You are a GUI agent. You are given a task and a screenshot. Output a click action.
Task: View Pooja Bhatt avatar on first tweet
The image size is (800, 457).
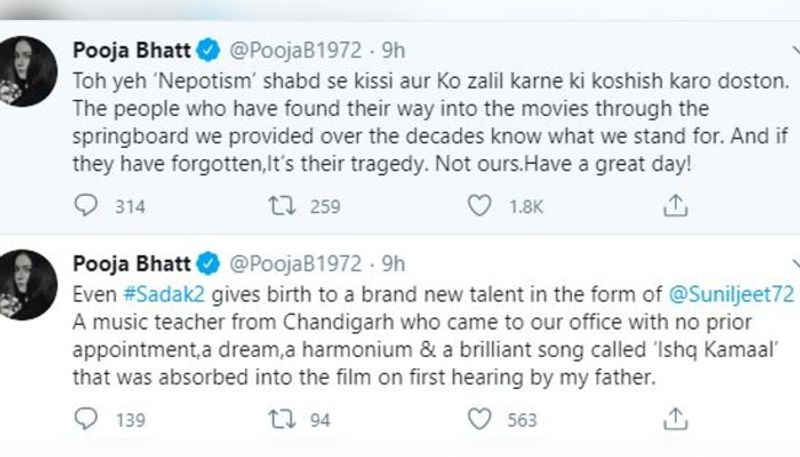(26, 71)
